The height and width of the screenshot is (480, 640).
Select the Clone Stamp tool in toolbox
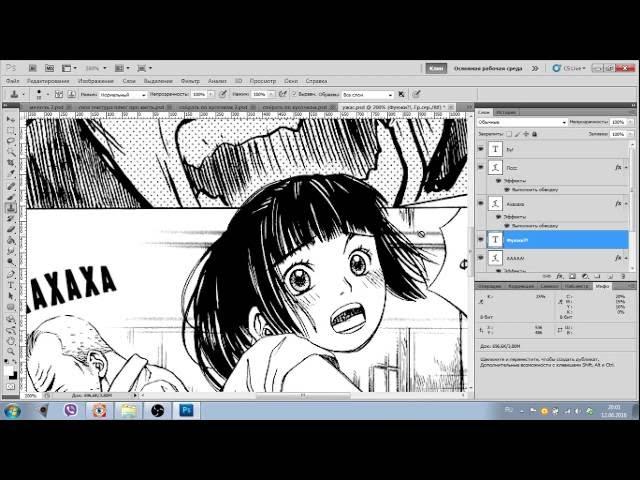[11, 208]
